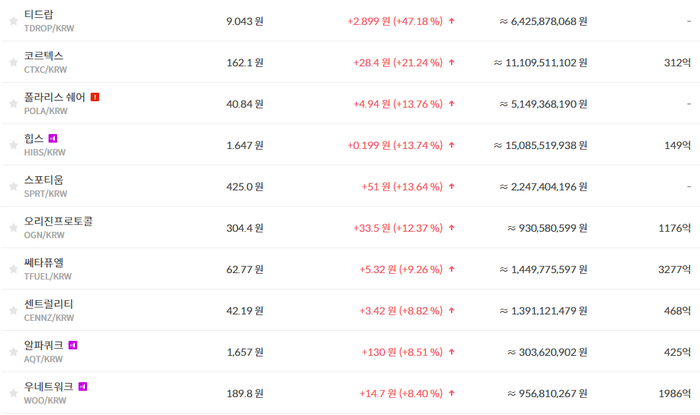Click the purple notice icon next to 힙스
This screenshot has height=415, width=700.
pos(53,138)
